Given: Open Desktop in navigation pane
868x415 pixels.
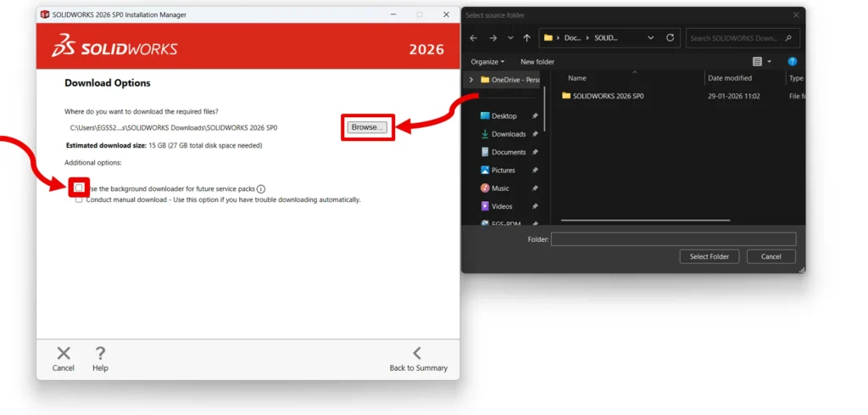Looking at the screenshot, I should coord(498,116).
